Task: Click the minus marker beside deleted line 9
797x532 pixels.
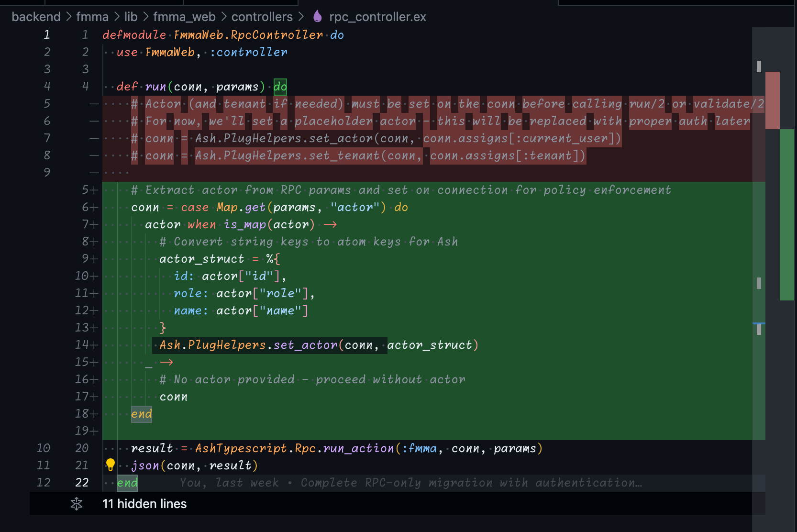Action: pos(94,173)
